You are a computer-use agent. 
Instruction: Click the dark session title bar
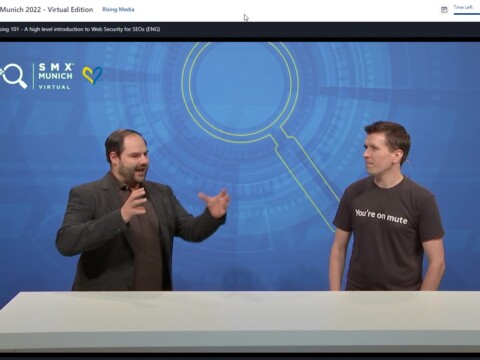[240, 30]
